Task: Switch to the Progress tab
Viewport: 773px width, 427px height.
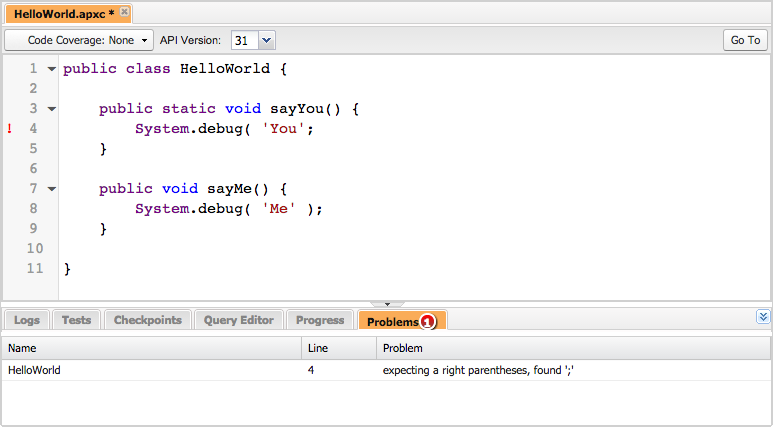Action: pyautogui.click(x=320, y=320)
